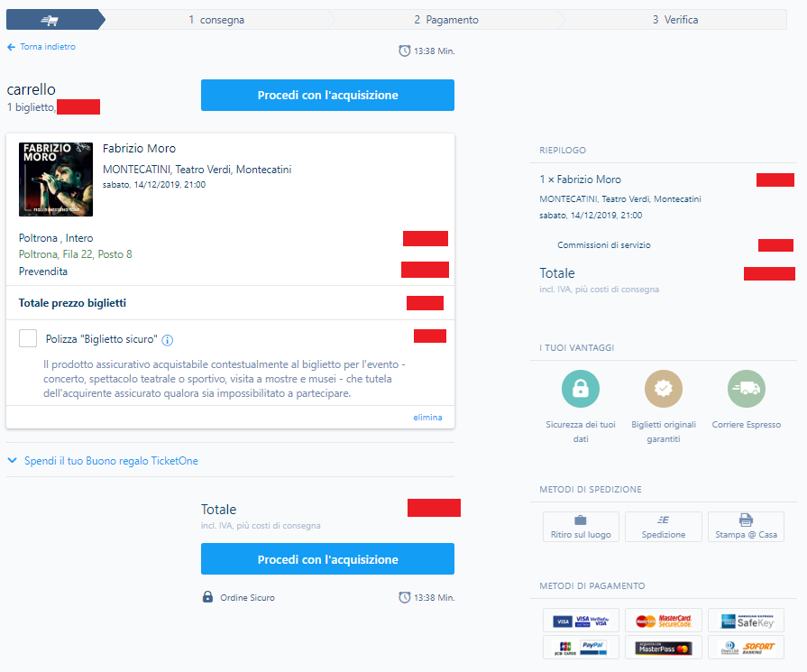Choose the Stampa @ Casa shipping method

747,527
